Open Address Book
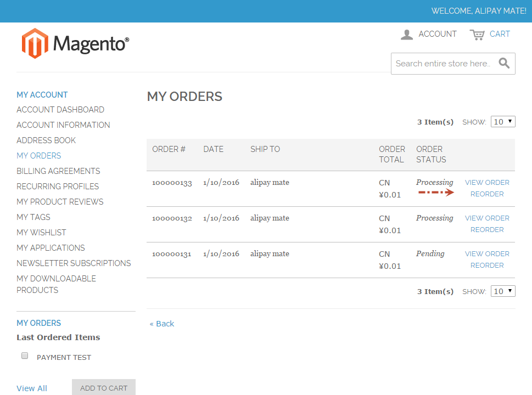Screen dimensions: 532x395 (46, 140)
